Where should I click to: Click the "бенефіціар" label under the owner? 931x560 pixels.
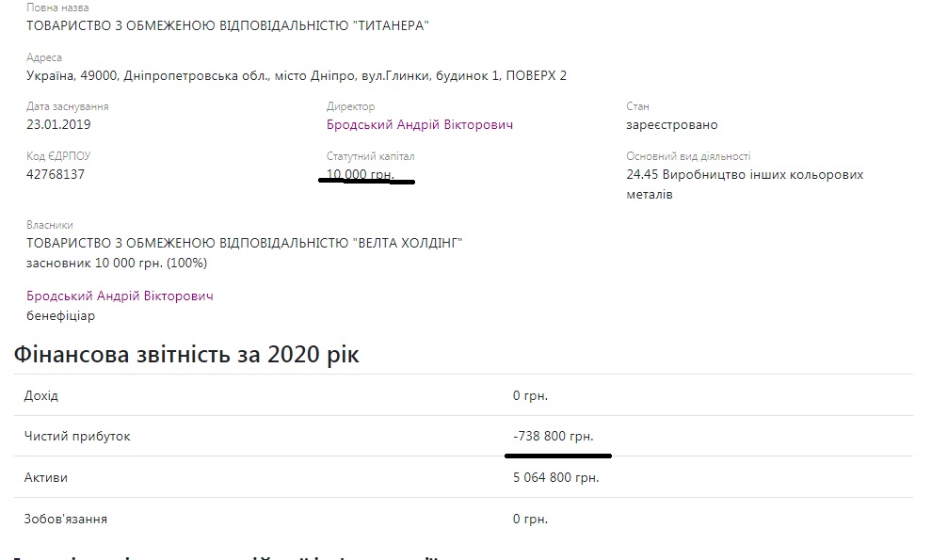[x=61, y=316]
